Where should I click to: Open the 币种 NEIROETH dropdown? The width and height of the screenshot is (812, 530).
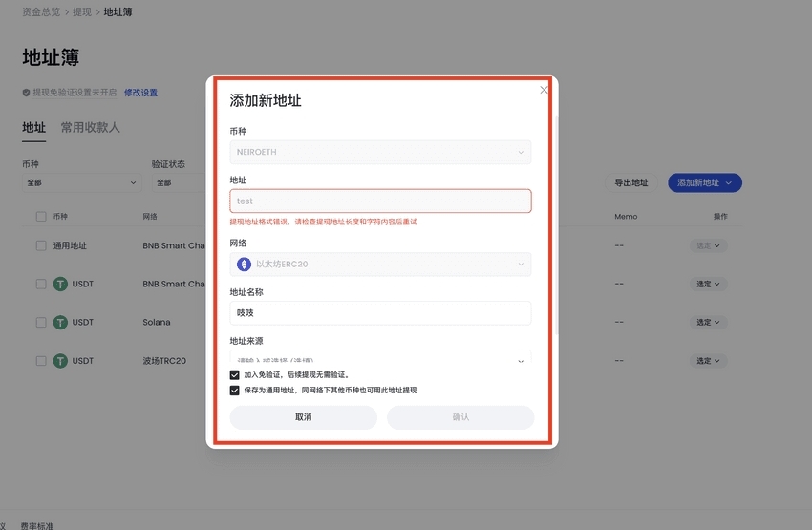click(380, 152)
